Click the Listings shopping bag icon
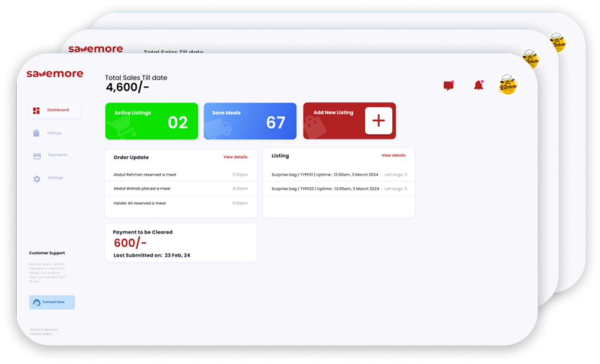 pos(37,133)
